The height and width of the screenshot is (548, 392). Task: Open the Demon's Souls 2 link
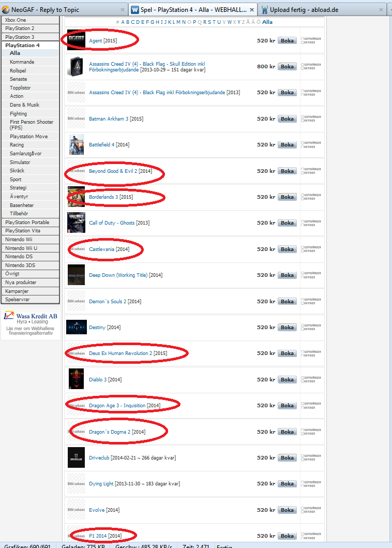pos(108,301)
